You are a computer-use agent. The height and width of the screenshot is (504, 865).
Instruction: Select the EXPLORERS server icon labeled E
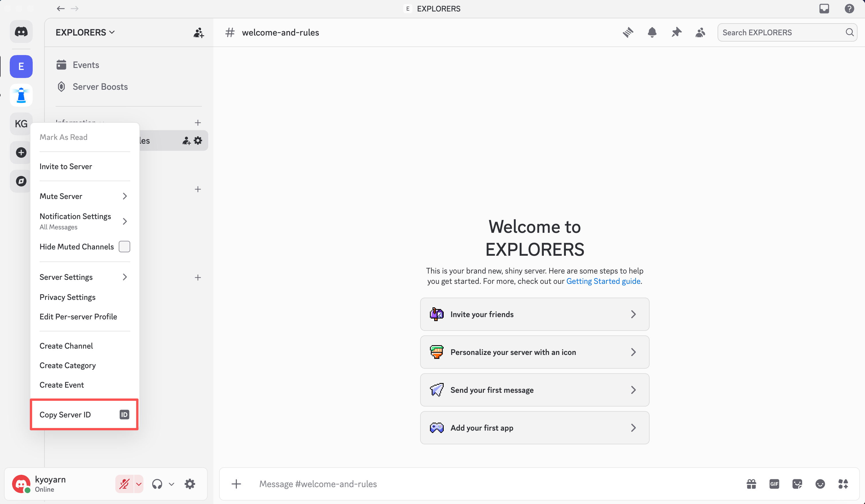coord(21,66)
